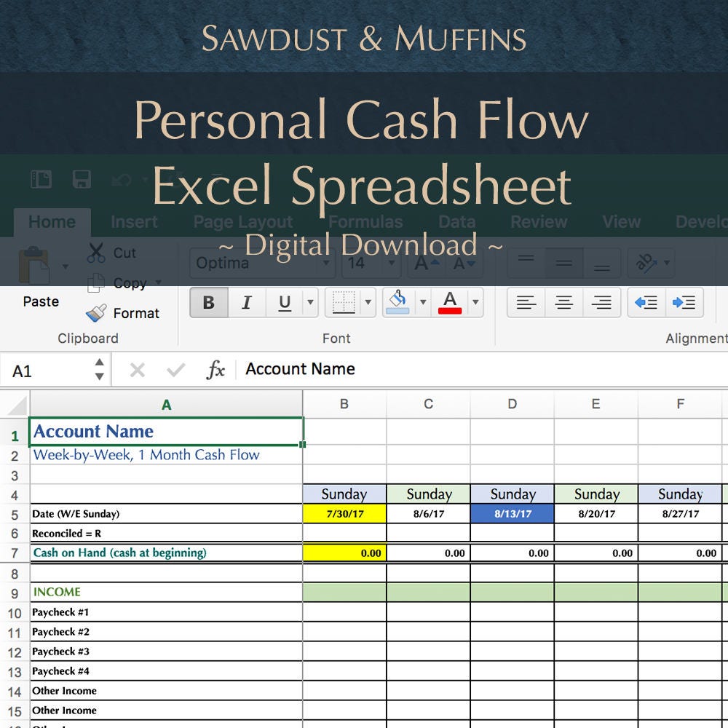This screenshot has width=728, height=728.
Task: Confirm entry with the formula bar checkmark
Action: coord(175,369)
